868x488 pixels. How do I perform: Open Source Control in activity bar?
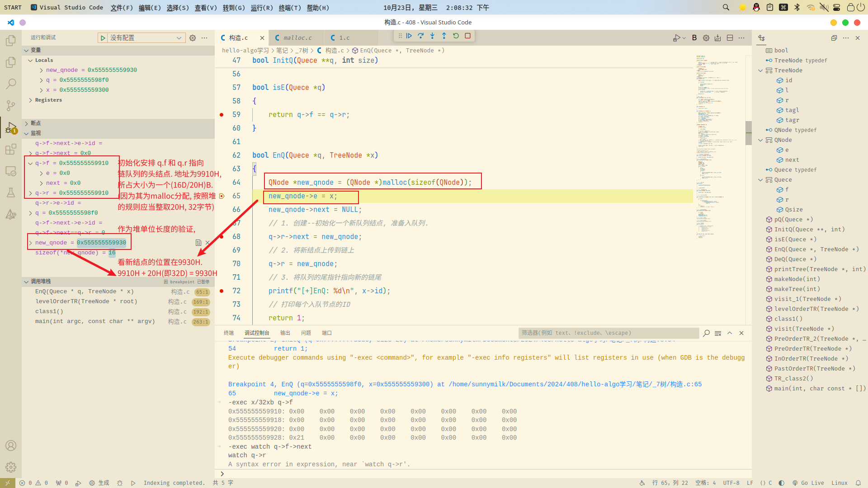tap(11, 106)
